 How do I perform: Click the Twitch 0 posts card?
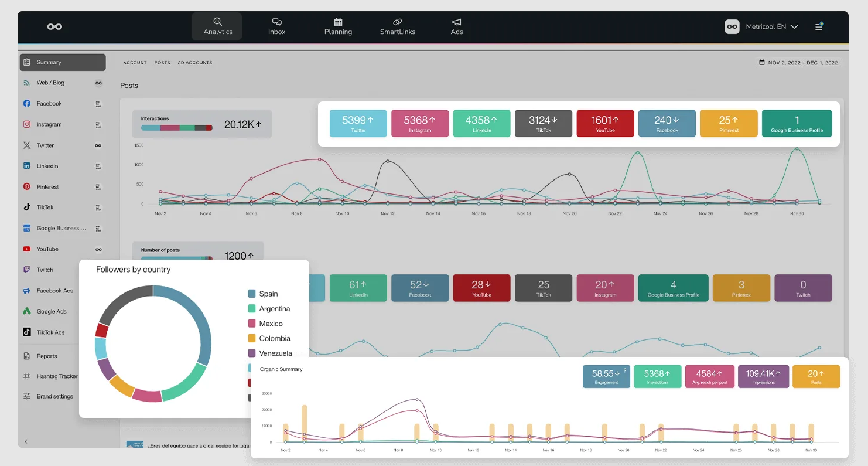pyautogui.click(x=803, y=288)
